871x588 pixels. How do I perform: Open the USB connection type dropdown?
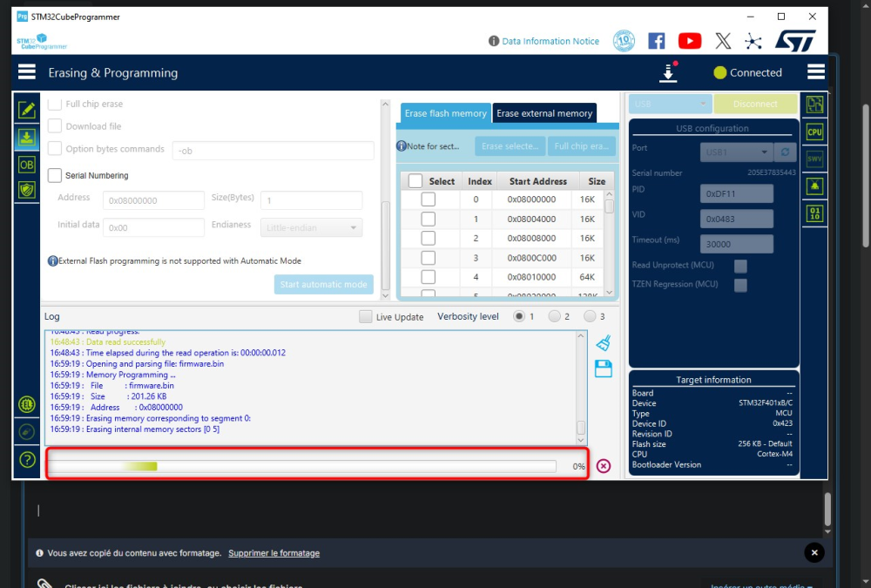click(x=670, y=104)
